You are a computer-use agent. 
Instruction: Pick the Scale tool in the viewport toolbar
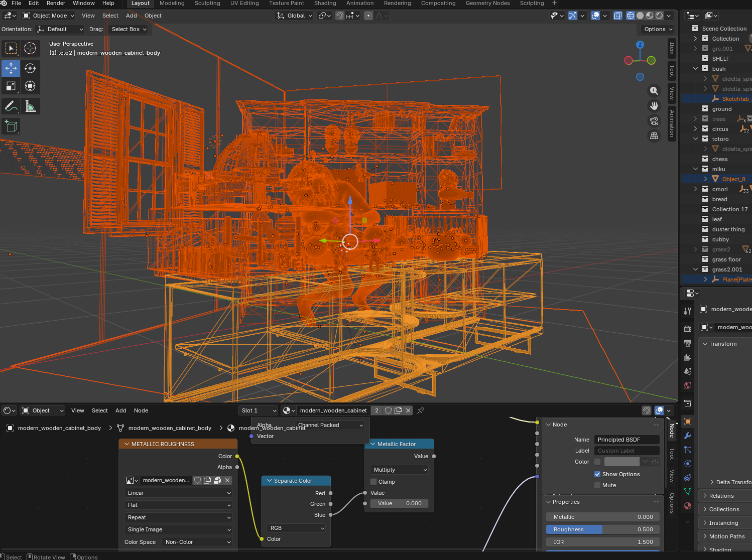11,86
